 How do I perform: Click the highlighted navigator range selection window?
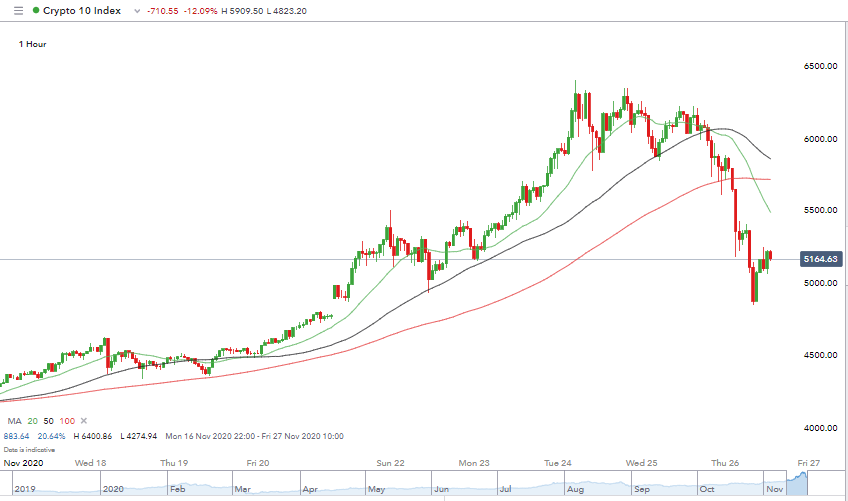click(x=797, y=483)
